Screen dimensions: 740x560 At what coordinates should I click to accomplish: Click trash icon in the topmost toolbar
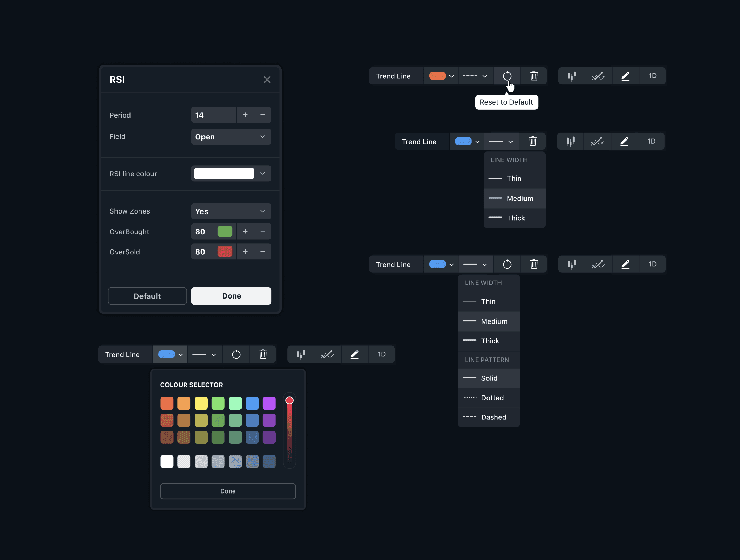(534, 76)
